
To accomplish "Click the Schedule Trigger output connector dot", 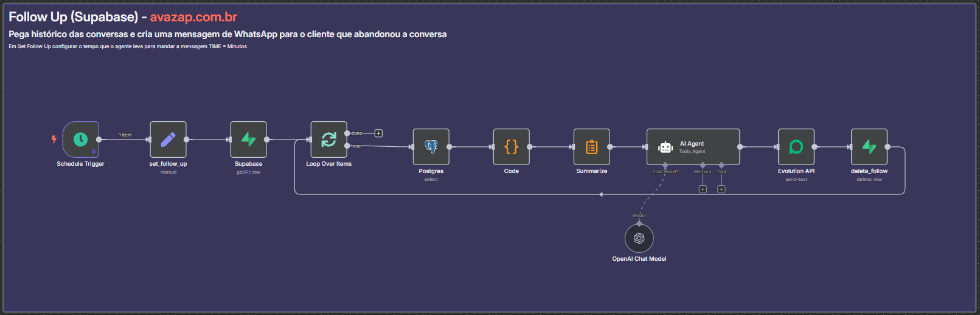I will [99, 140].
